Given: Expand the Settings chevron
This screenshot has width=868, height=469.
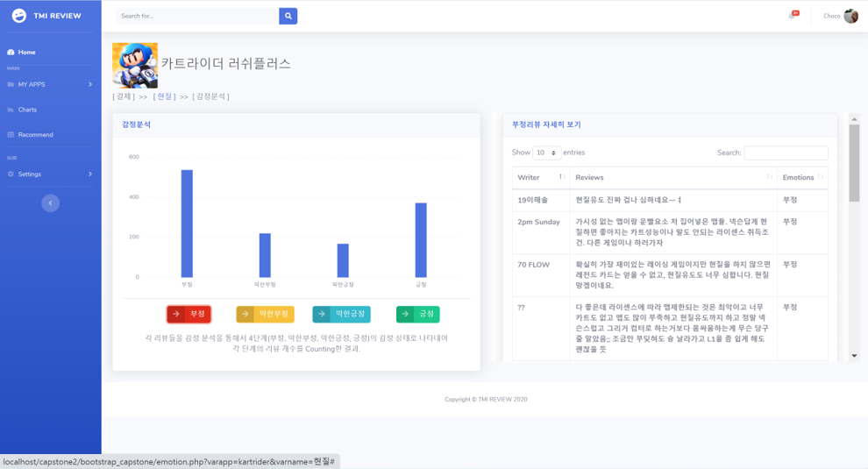Looking at the screenshot, I should pos(90,174).
